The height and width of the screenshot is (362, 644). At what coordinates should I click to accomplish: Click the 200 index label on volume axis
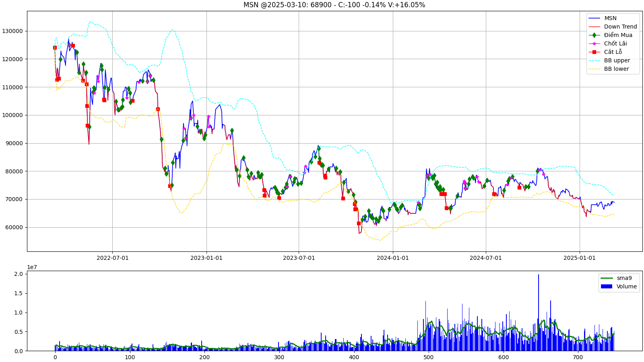[x=204, y=357]
